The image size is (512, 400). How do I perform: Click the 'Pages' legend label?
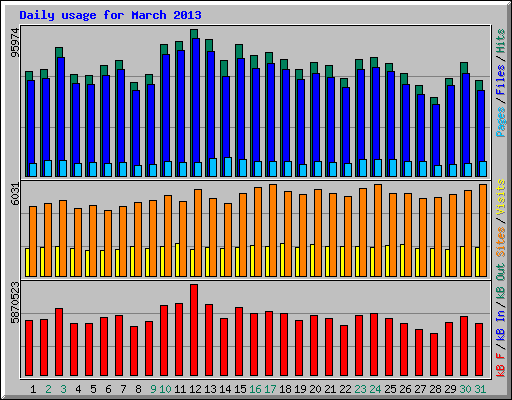501,122
